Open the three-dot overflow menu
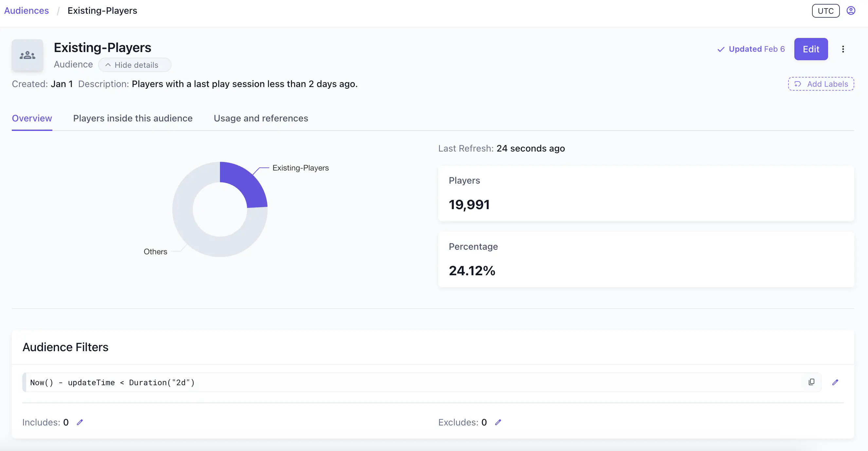 tap(843, 49)
